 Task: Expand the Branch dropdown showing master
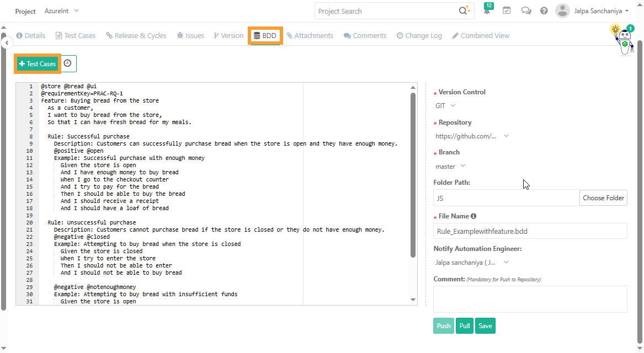[x=450, y=166]
